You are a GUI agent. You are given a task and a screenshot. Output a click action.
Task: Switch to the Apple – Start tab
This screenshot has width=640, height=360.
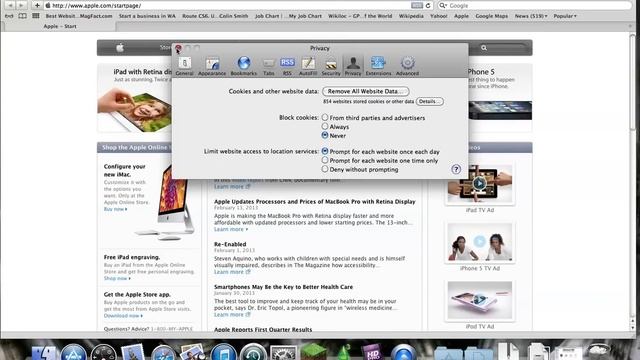coord(60,26)
